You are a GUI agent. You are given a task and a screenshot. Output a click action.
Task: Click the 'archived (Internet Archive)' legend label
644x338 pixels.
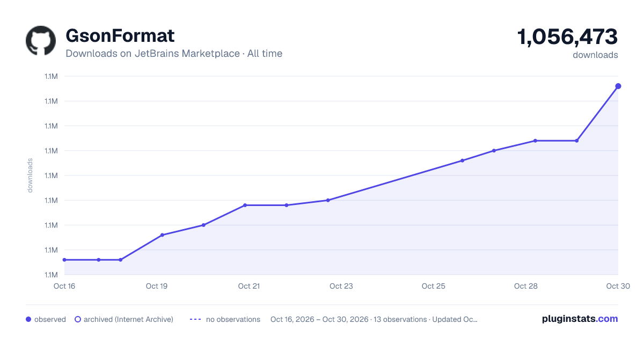point(128,319)
